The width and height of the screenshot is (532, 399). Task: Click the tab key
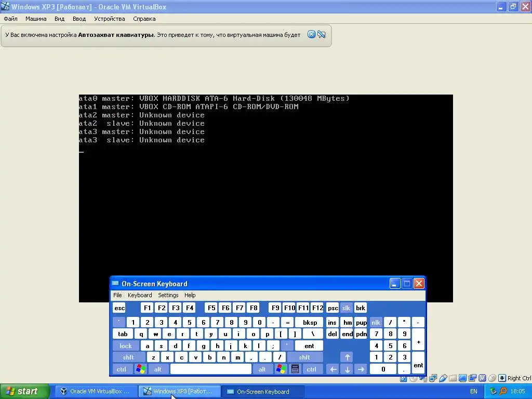pos(123,334)
